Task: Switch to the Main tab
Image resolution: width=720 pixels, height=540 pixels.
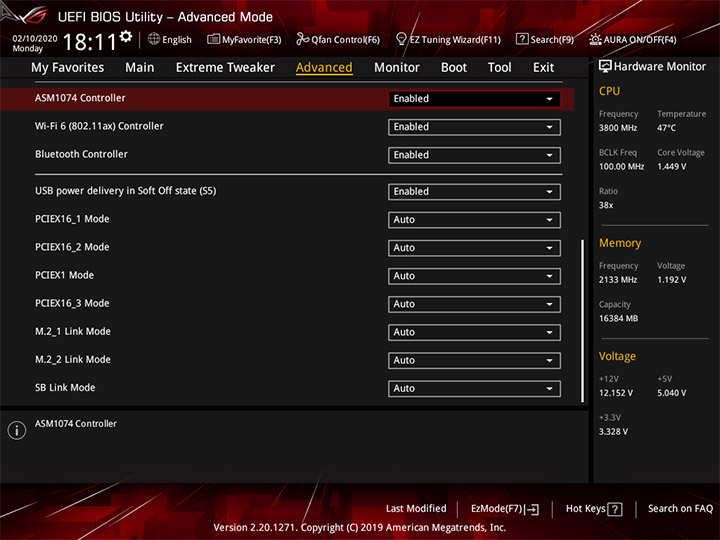Action: pyautogui.click(x=140, y=68)
